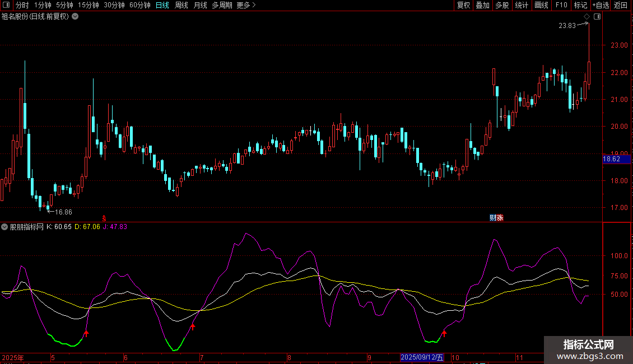Click the red arrow signal near month 10

444,334
